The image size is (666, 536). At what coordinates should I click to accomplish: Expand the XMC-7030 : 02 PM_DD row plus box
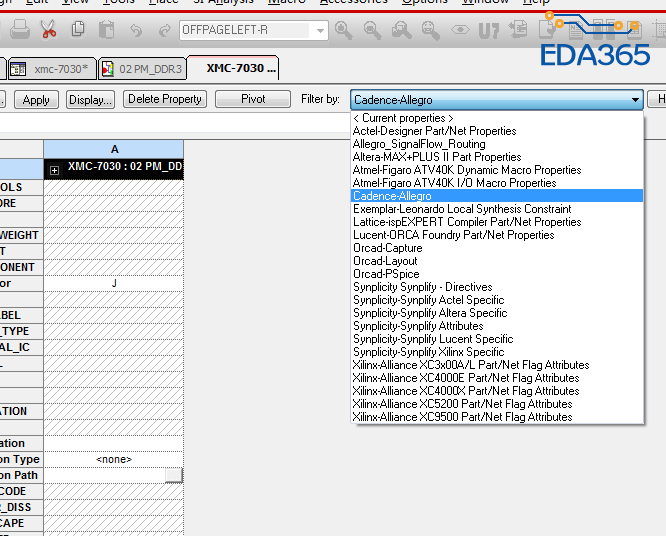click(x=54, y=171)
